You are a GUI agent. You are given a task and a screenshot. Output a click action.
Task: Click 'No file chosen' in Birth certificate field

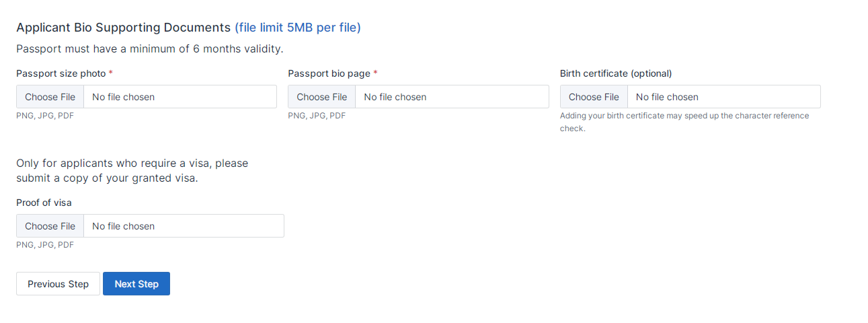(667, 97)
